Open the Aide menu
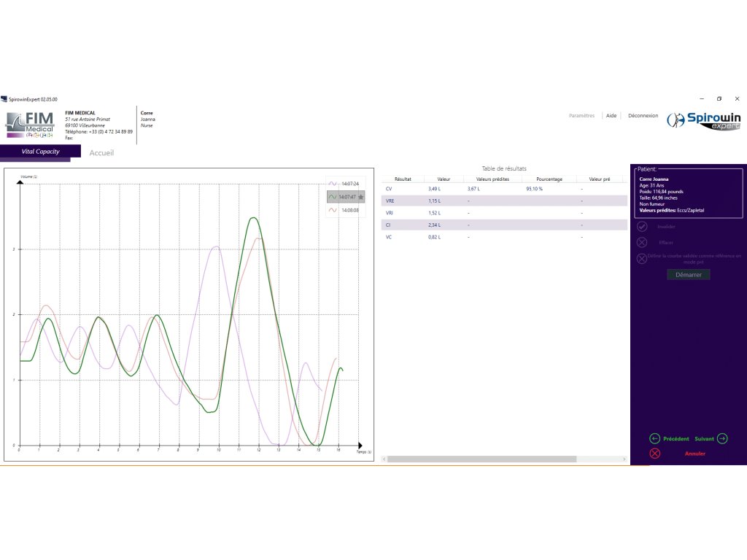This screenshot has width=747, height=560. click(x=611, y=116)
